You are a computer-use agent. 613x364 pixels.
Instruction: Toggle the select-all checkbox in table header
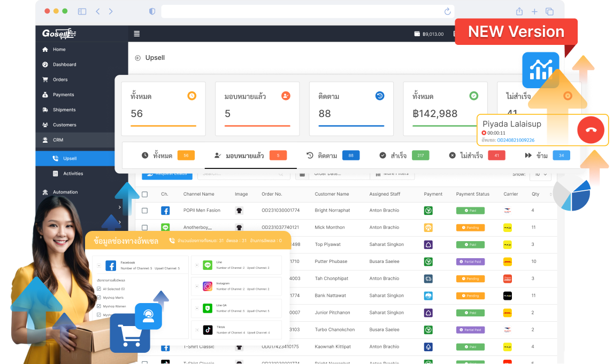coord(144,194)
